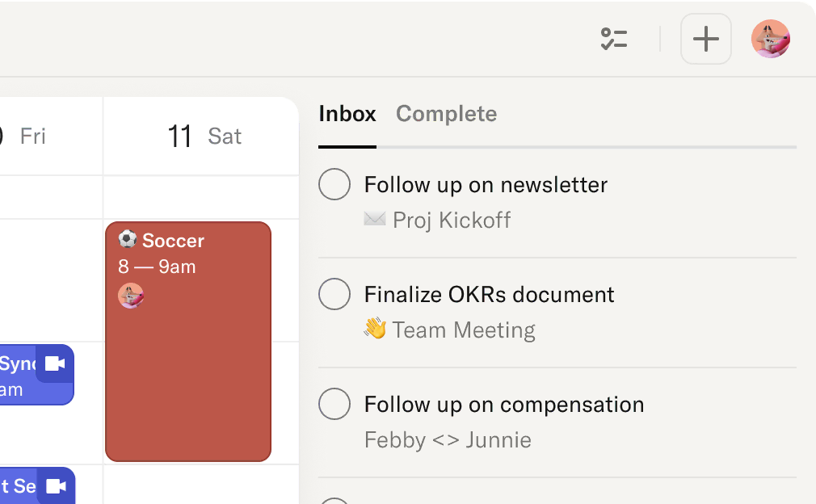Click attendee avatar inside Soccer event
The width and height of the screenshot is (816, 504).
(x=131, y=296)
